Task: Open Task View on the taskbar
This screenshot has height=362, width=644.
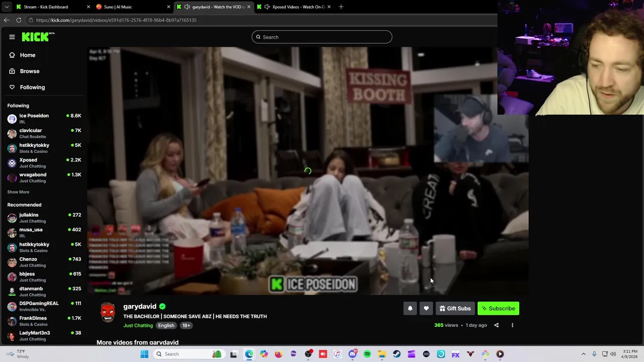Action: [233, 354]
